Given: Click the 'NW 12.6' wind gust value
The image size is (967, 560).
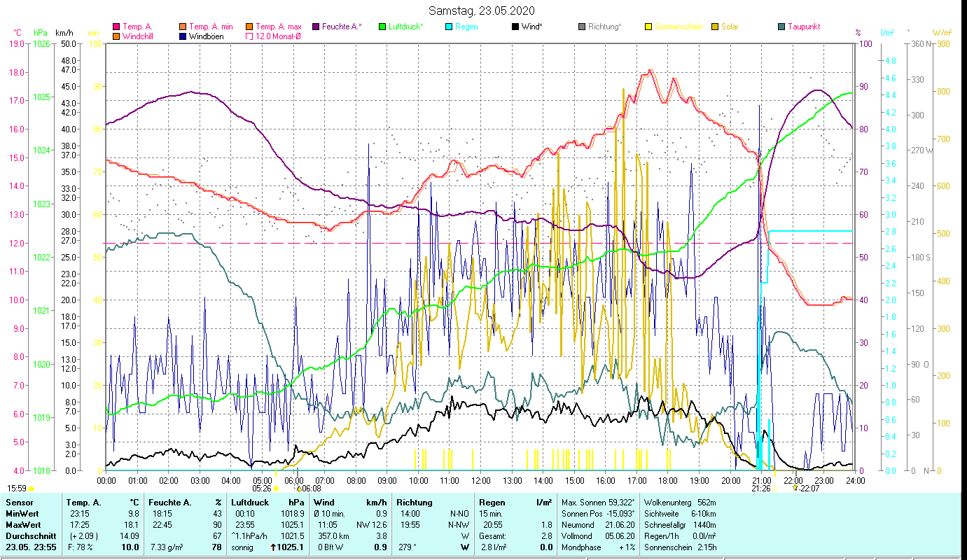Looking at the screenshot, I should tap(371, 525).
